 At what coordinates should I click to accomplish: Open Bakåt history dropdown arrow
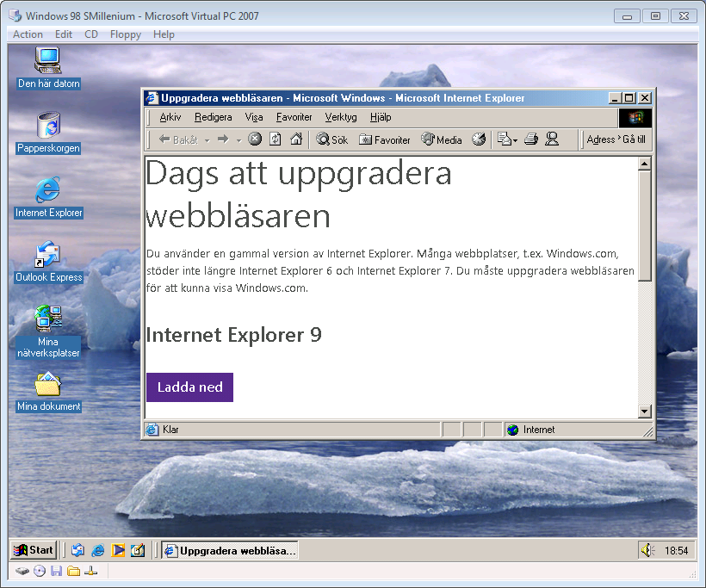(x=207, y=140)
